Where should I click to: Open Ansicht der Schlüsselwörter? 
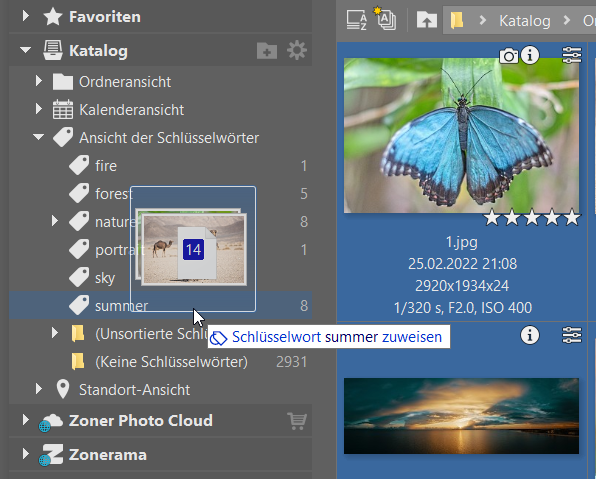(169, 138)
